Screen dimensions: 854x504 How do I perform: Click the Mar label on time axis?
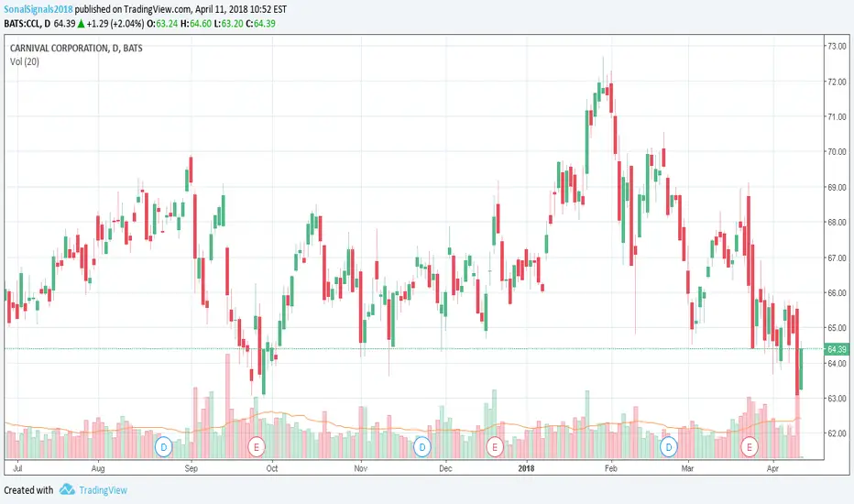coord(688,468)
